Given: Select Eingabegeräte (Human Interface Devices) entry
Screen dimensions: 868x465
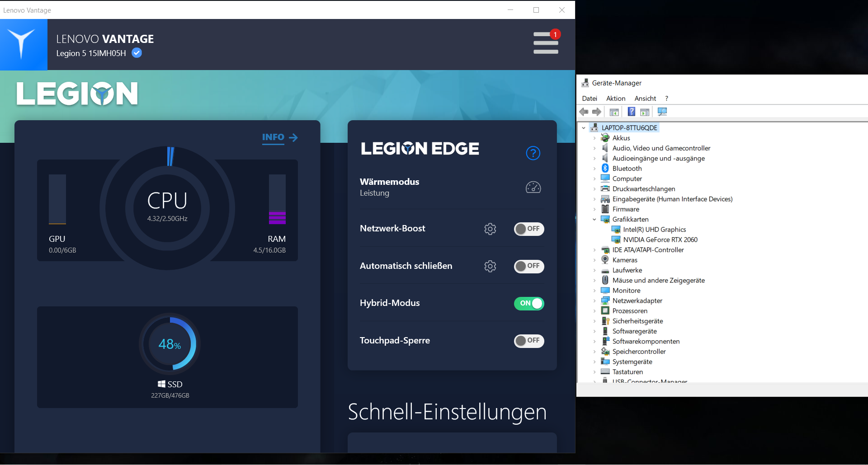Looking at the screenshot, I should tap(672, 199).
